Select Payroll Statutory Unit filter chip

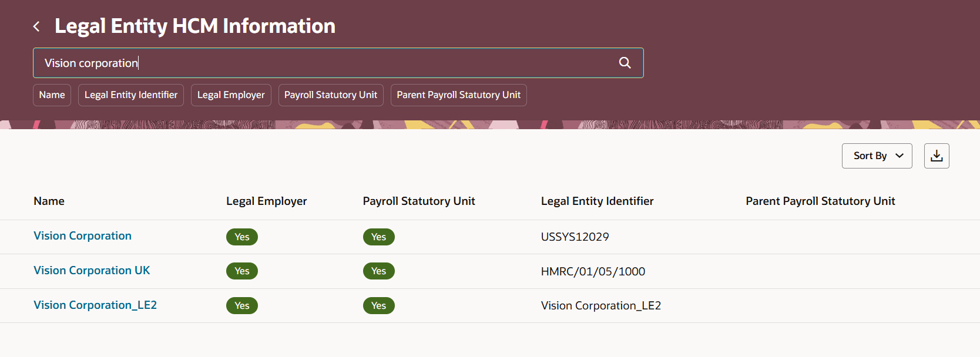(331, 95)
